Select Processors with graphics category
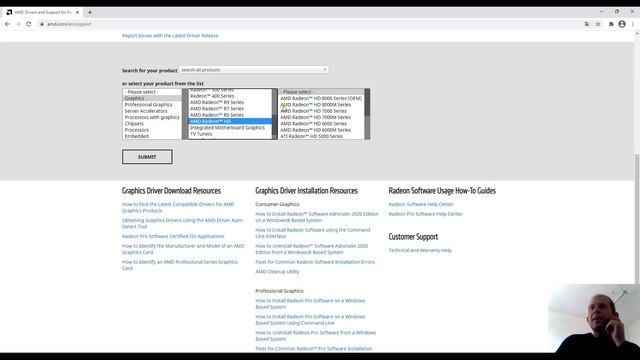Screen dimensions: 640x360 tap(152, 117)
